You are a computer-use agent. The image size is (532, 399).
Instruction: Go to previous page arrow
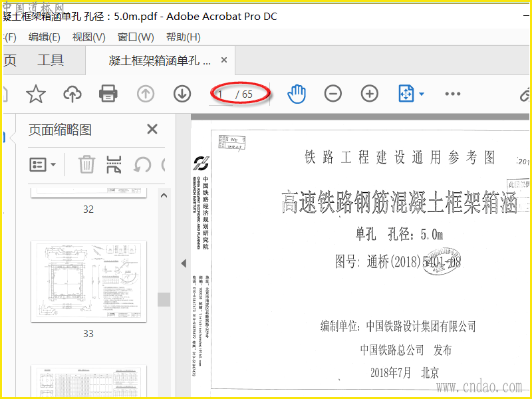146,94
